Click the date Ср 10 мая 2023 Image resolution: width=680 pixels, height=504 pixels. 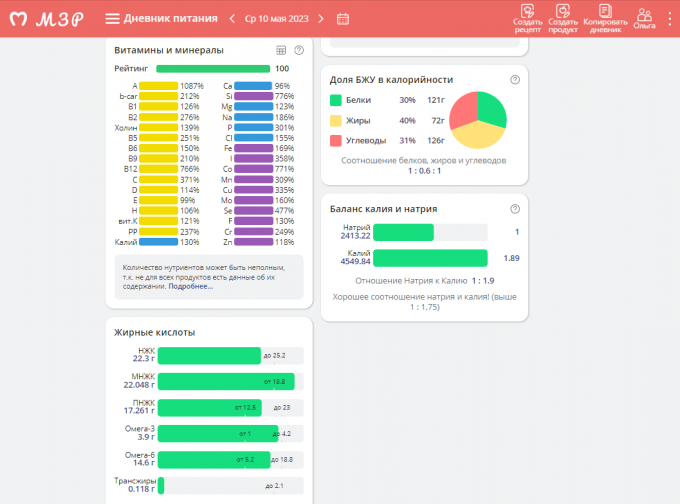coord(278,19)
